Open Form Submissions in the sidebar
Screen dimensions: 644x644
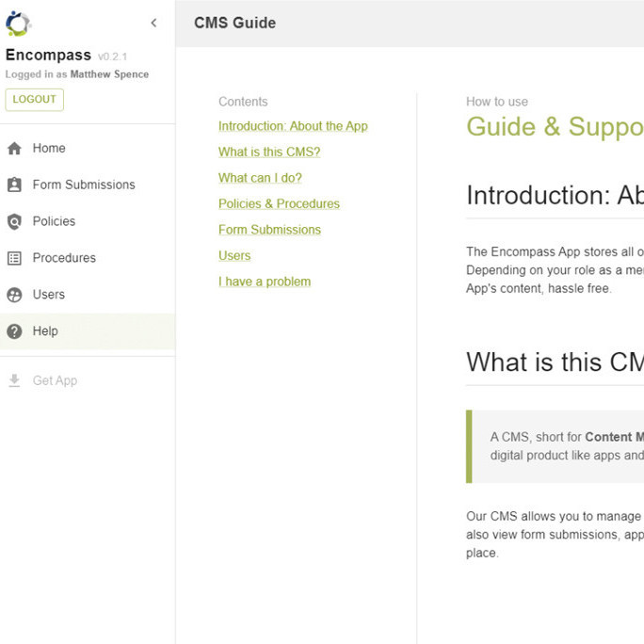tap(84, 185)
